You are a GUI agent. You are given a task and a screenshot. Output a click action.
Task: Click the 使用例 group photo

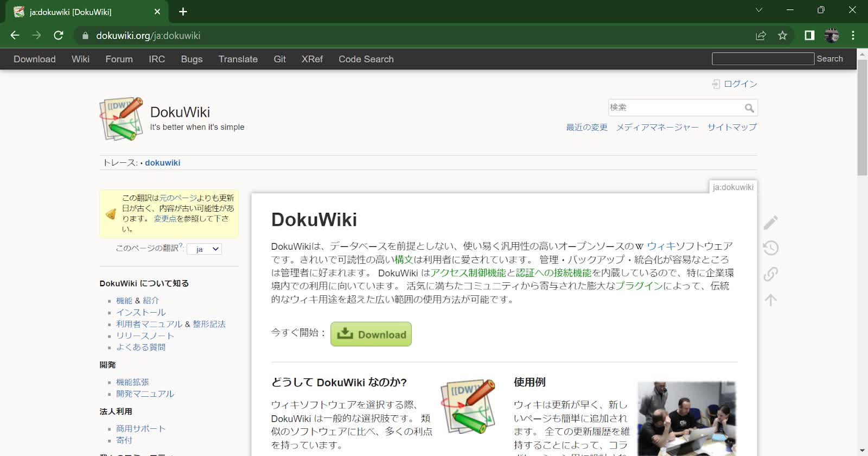click(x=687, y=419)
